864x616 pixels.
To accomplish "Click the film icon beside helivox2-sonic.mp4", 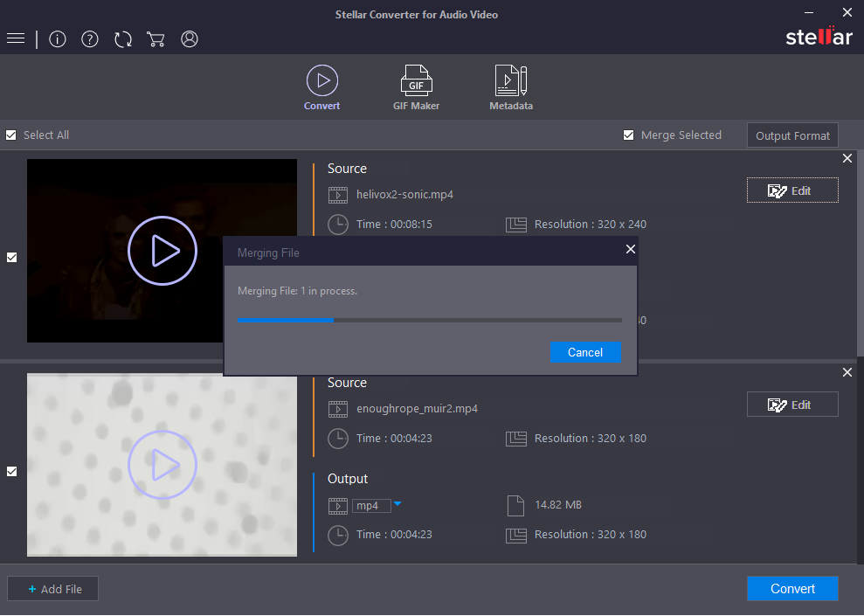I will point(338,195).
